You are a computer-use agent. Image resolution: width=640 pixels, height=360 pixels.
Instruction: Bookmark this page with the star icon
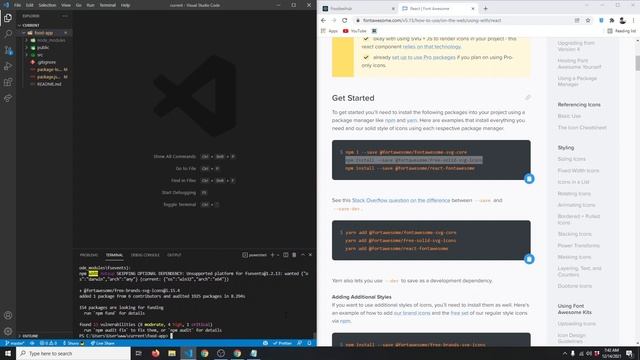coord(588,20)
